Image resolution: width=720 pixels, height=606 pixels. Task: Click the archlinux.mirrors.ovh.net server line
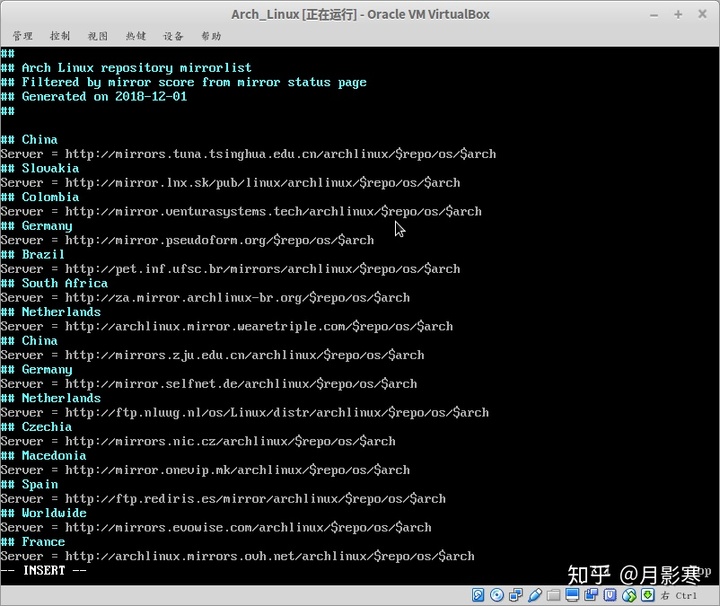[237, 556]
